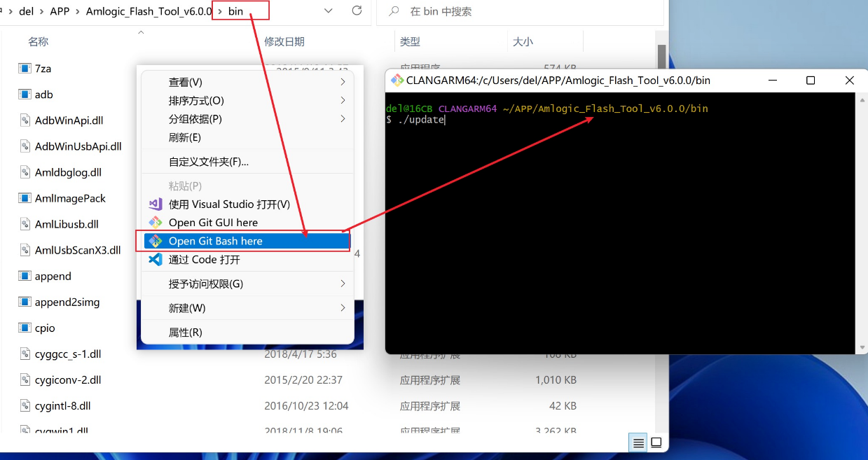Click Git Bash terminal scrollbar up arrow

(x=862, y=99)
